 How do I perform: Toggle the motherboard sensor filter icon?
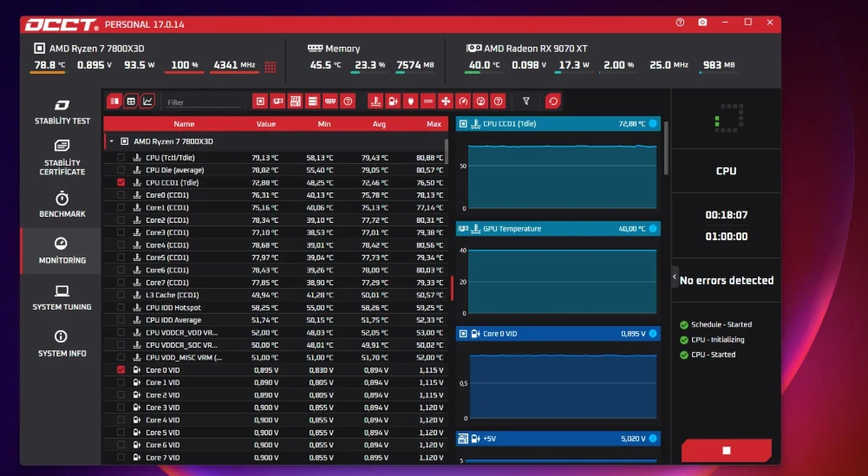(295, 101)
